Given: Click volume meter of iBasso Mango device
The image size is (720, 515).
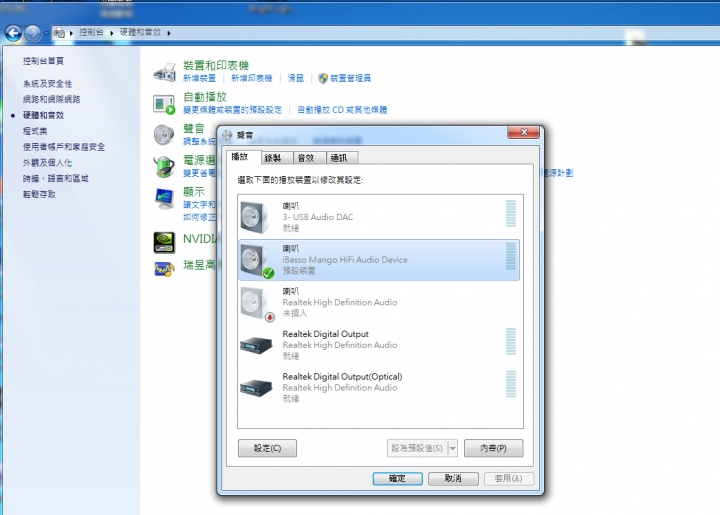Looking at the screenshot, I should point(511,256).
